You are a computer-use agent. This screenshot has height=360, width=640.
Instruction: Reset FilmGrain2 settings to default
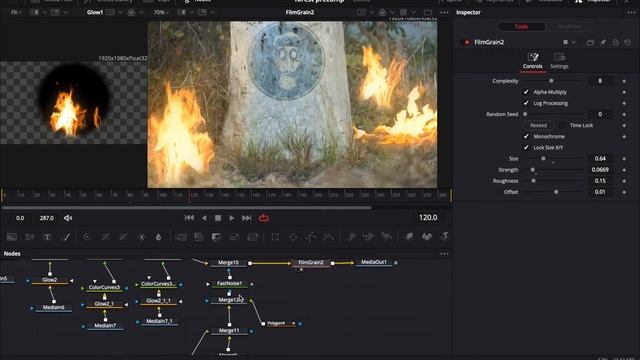(628, 42)
